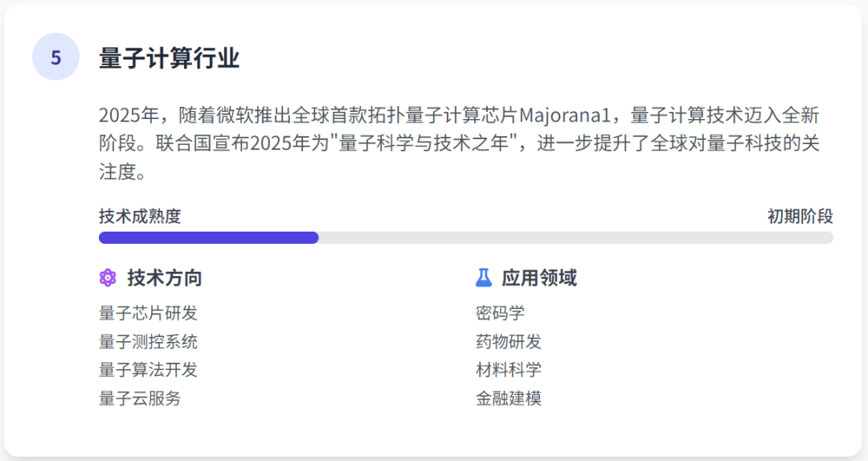Click the flask icon beside 应用领域
868x461 pixels.
click(x=483, y=278)
